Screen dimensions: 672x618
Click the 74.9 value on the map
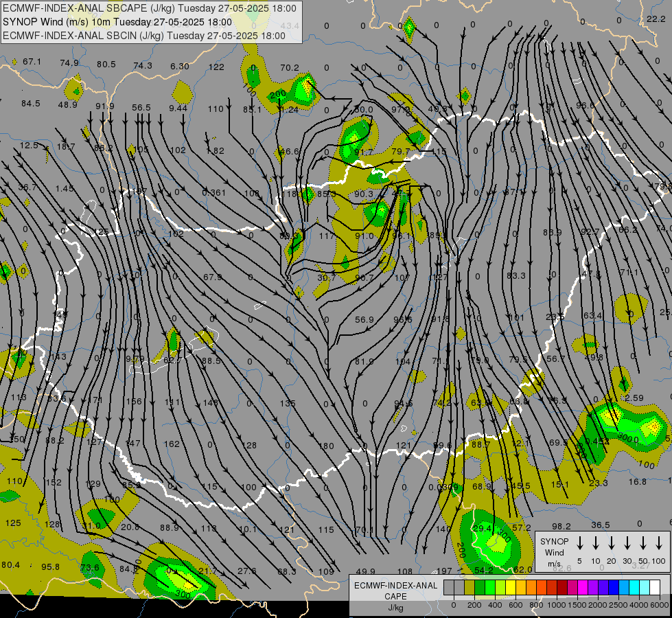[x=69, y=63]
